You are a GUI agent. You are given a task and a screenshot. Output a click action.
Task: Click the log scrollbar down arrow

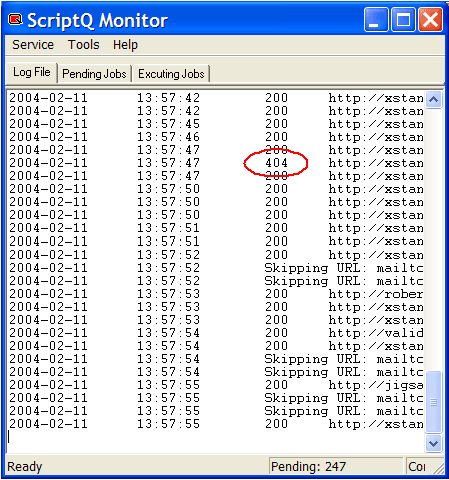click(433, 443)
